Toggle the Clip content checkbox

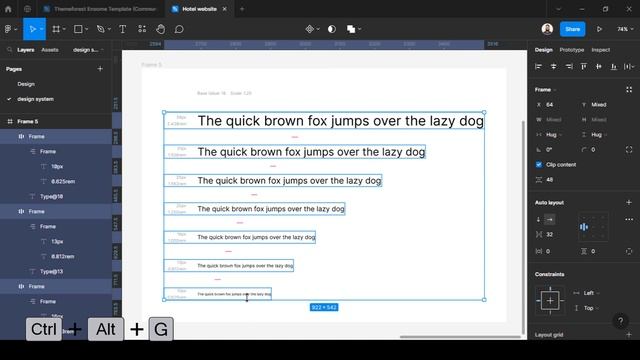click(x=539, y=164)
